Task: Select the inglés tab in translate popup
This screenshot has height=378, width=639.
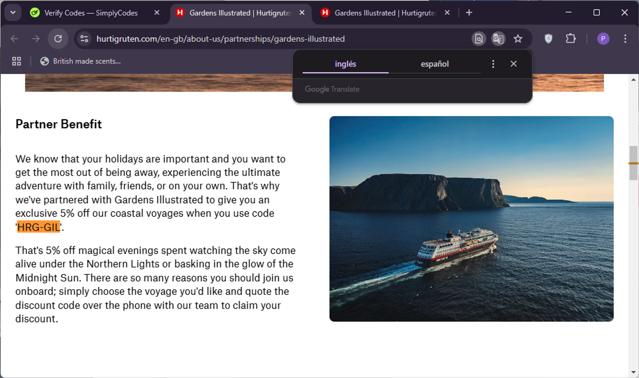Action: click(346, 64)
